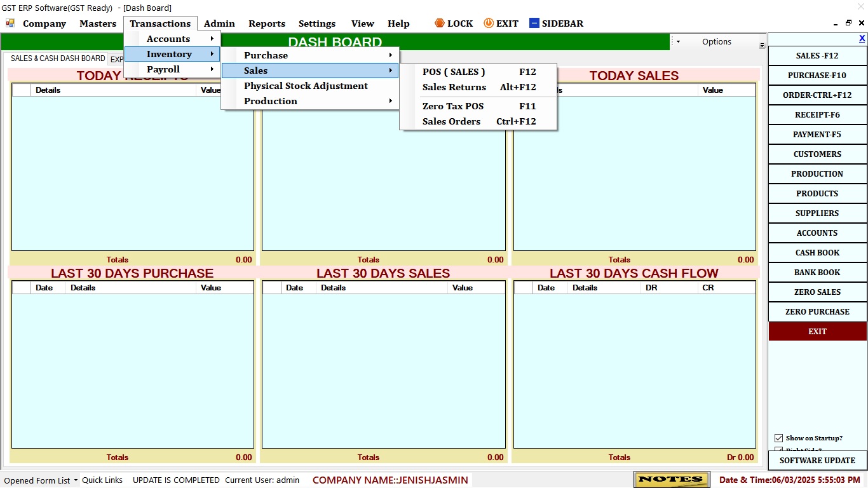Toggle the Right Side checkbox
The height and width of the screenshot is (488, 868).
[x=778, y=449]
